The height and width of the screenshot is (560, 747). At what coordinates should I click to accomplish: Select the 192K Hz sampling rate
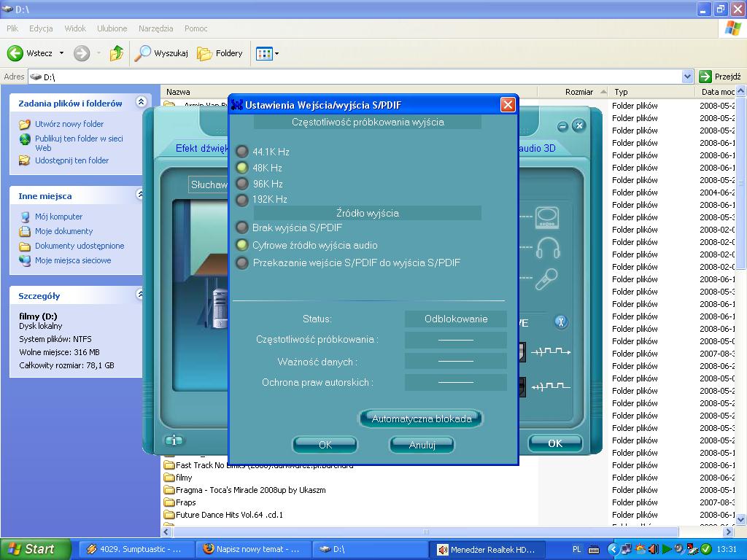click(x=242, y=199)
